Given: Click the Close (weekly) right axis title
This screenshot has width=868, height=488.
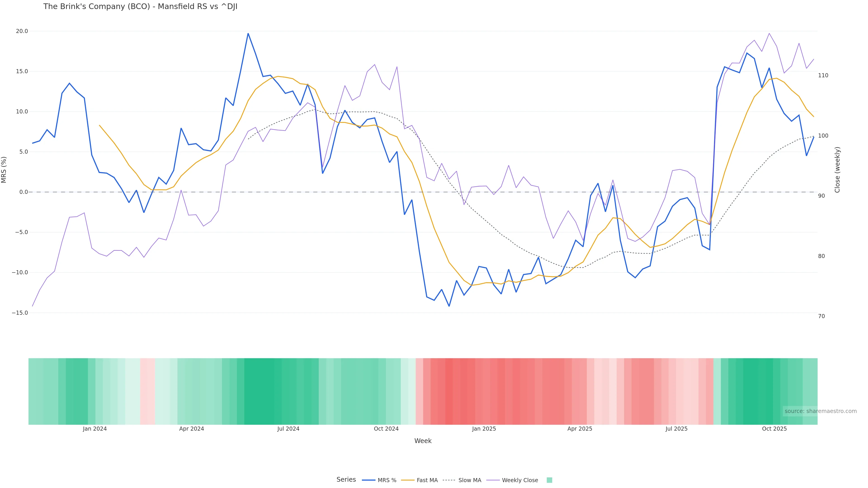Looking at the screenshot, I should coord(837,170).
